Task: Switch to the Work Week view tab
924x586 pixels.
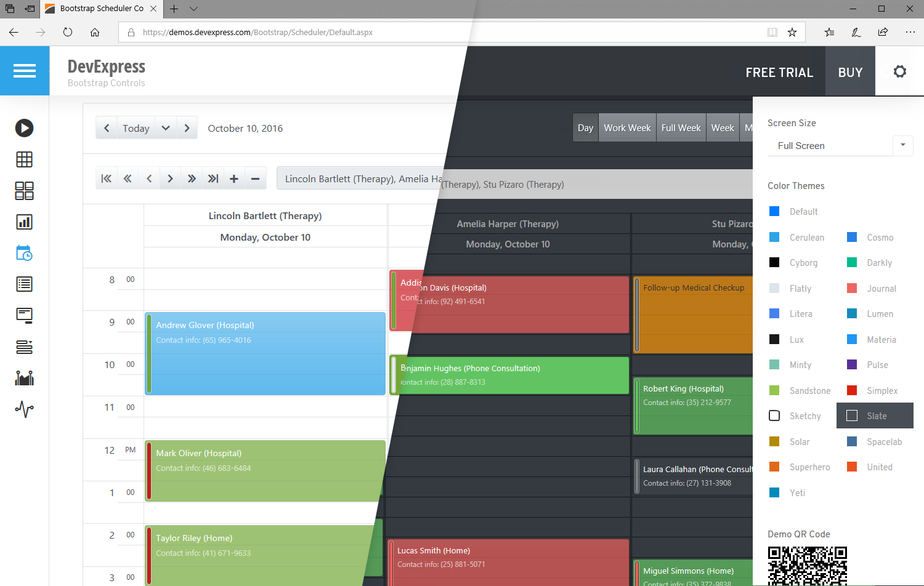Action: pos(627,127)
